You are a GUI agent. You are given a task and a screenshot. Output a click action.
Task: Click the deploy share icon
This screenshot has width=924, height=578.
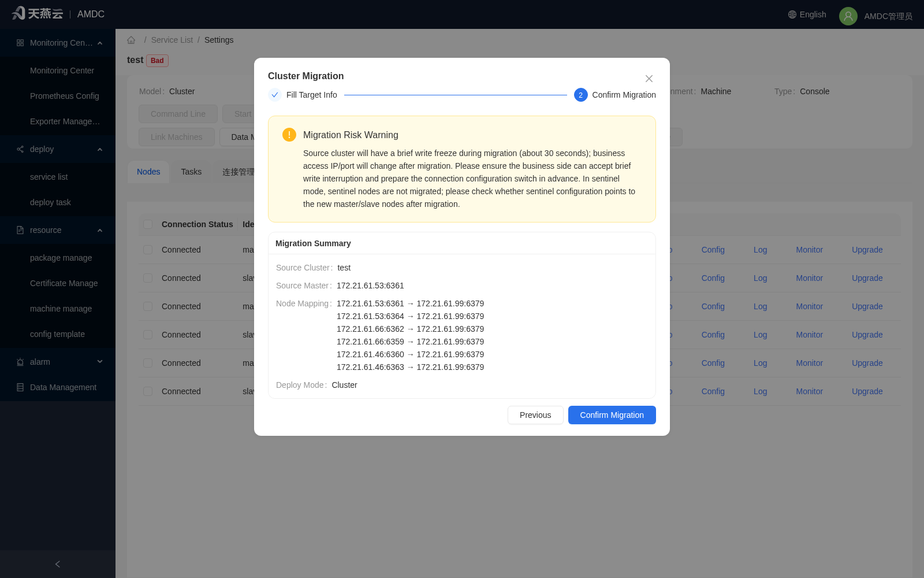[x=20, y=149]
